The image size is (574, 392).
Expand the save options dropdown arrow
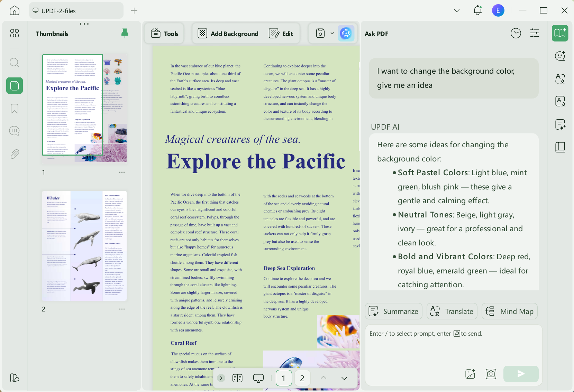click(332, 34)
